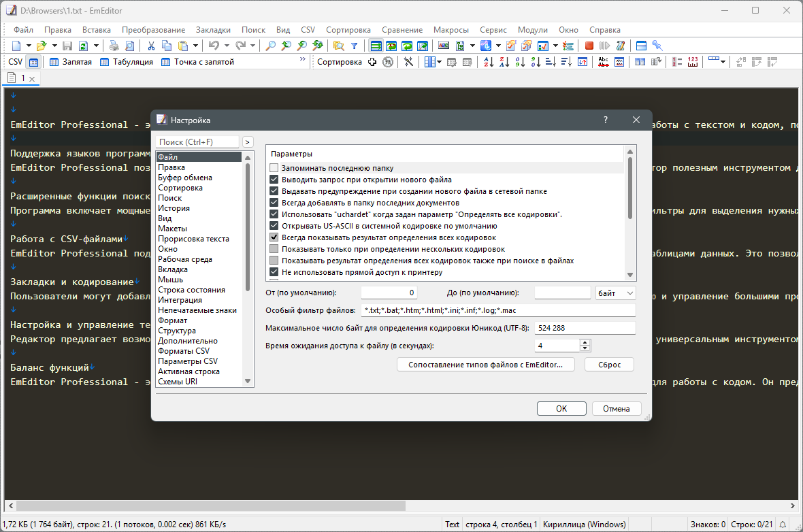Click the Open file folder icon
The image size is (803, 532).
(42, 46)
